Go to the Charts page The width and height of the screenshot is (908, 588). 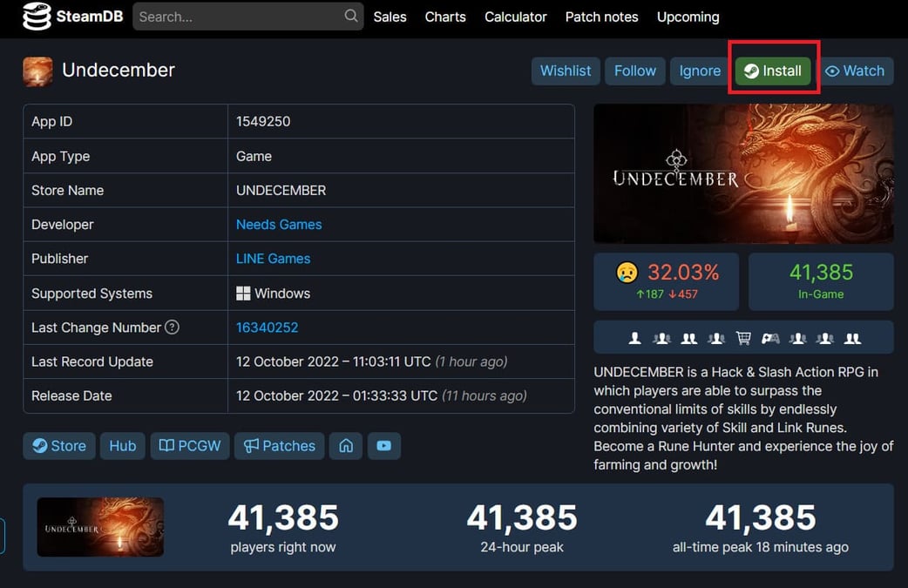point(445,17)
